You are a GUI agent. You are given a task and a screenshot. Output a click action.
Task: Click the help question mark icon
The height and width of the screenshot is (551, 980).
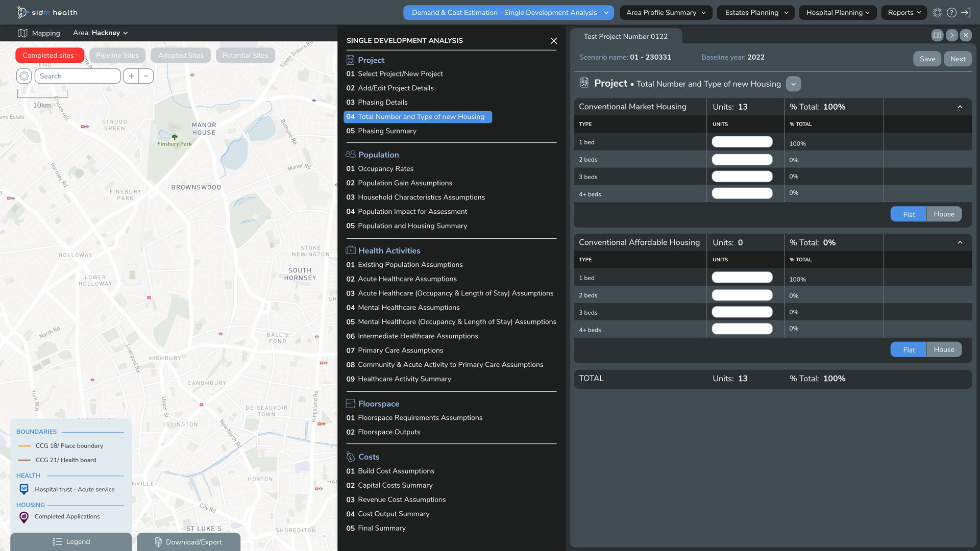click(951, 13)
